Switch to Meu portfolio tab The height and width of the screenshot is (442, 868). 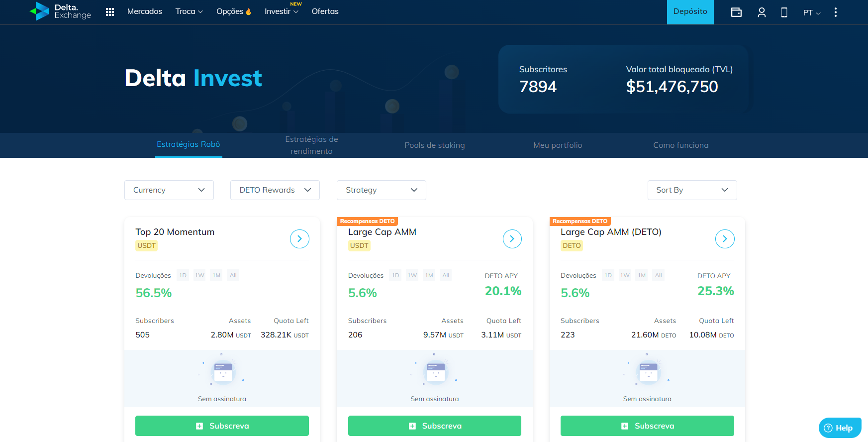pyautogui.click(x=558, y=145)
